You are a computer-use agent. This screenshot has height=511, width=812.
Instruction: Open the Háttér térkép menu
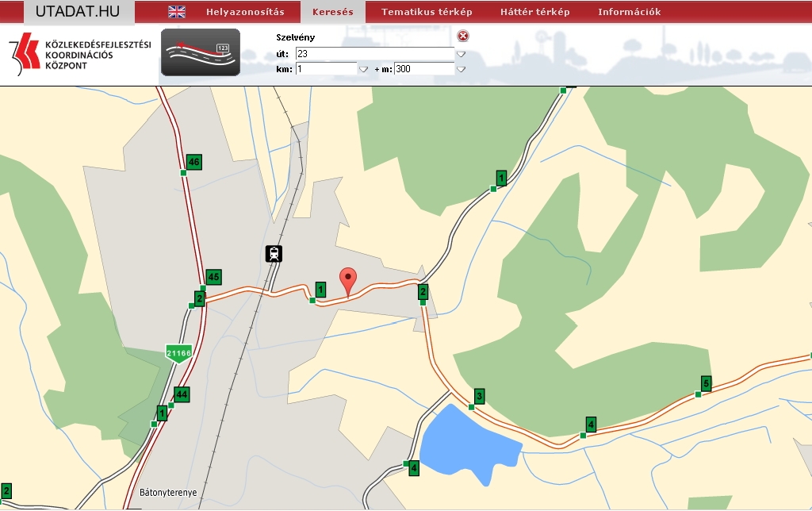point(534,12)
